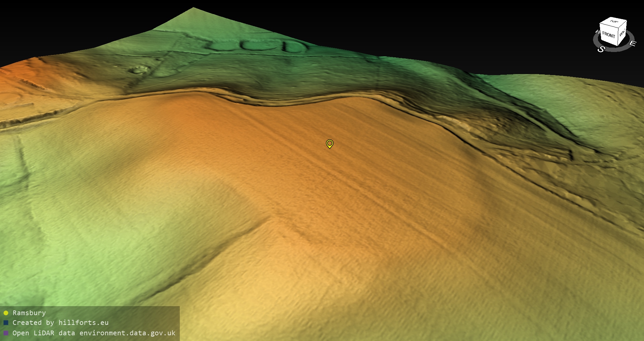Click the RIGHT face of the view cube
The image size is (644, 341).
click(622, 33)
